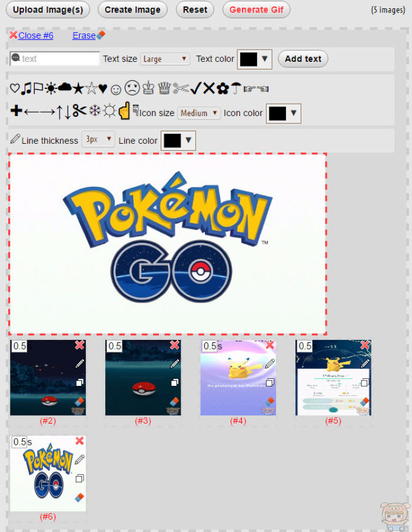Click the Create Image button
This screenshot has height=532, width=412.
coord(132,9)
